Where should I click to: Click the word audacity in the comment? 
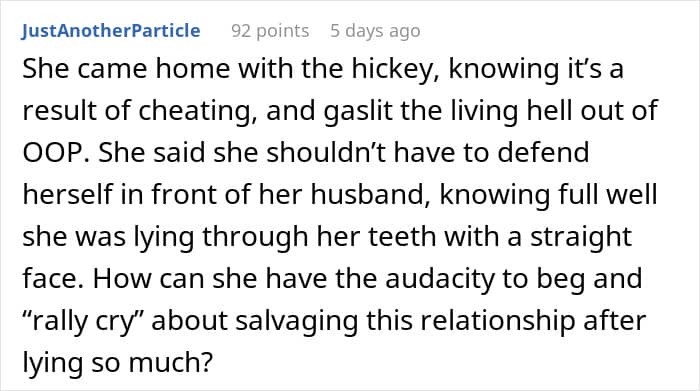[x=440, y=279]
